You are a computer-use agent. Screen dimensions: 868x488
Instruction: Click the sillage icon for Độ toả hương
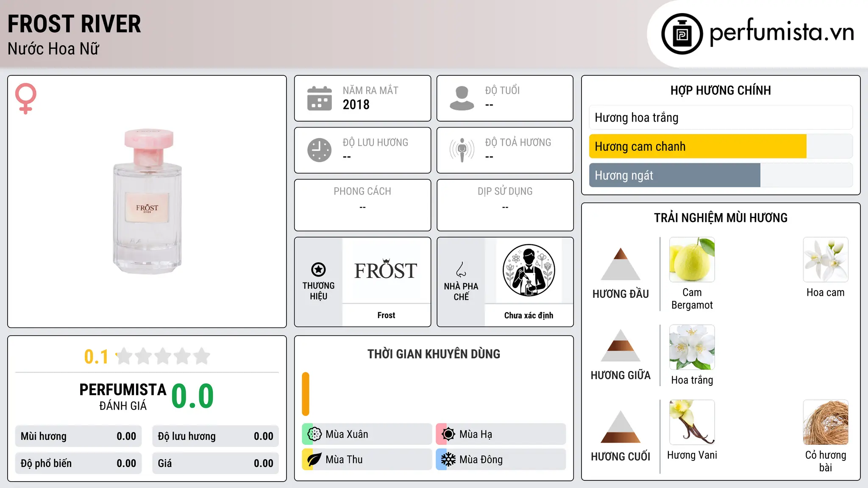pyautogui.click(x=462, y=150)
